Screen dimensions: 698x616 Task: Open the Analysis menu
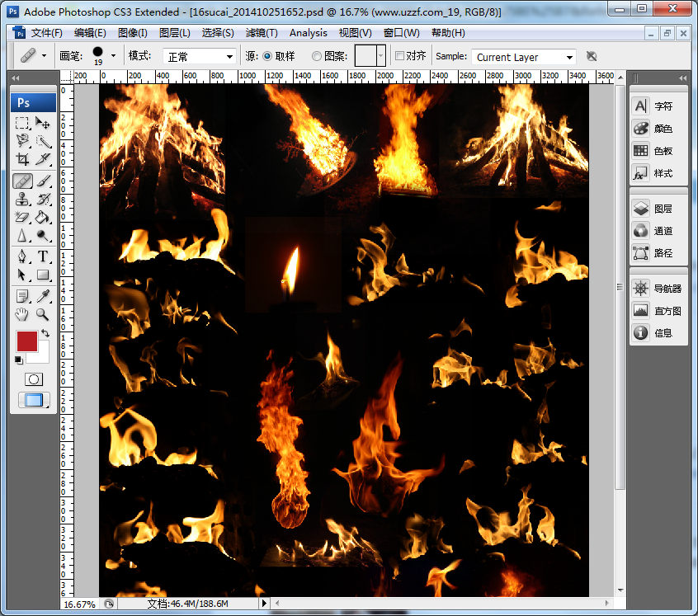(308, 33)
